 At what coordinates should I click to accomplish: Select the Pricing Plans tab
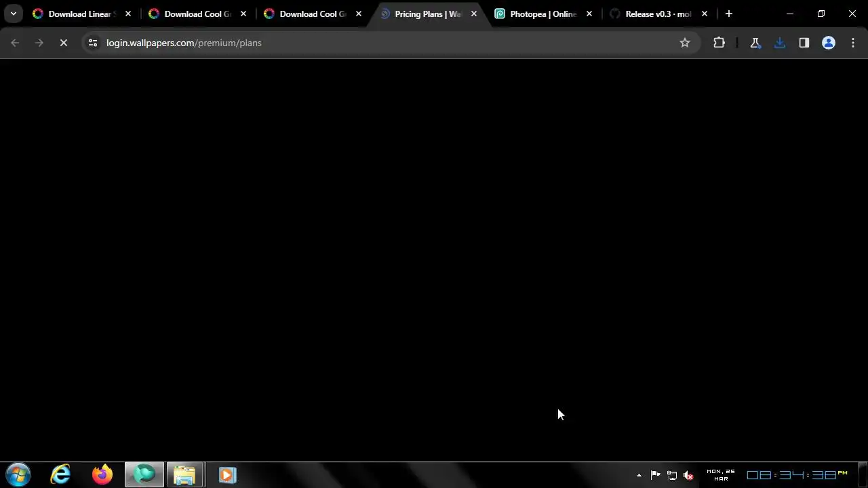coord(428,14)
